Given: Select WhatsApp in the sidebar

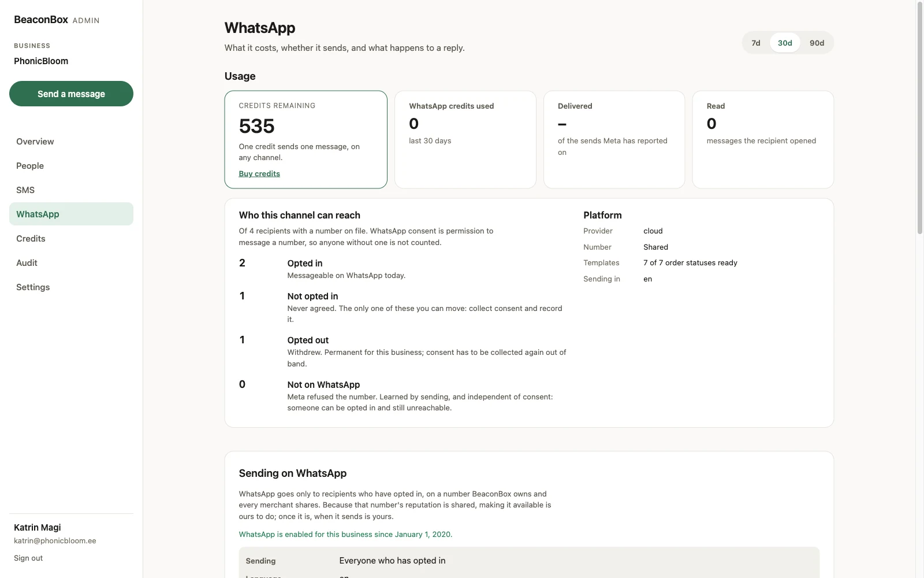Looking at the screenshot, I should (71, 214).
